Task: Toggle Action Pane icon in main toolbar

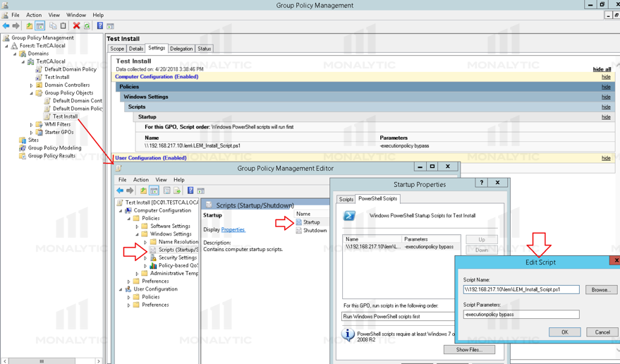Action: pos(110,26)
